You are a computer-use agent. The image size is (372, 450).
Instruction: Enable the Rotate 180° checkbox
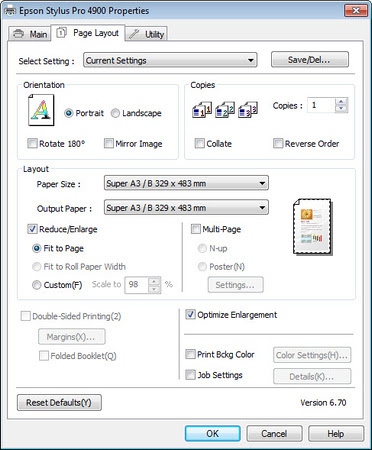point(32,144)
